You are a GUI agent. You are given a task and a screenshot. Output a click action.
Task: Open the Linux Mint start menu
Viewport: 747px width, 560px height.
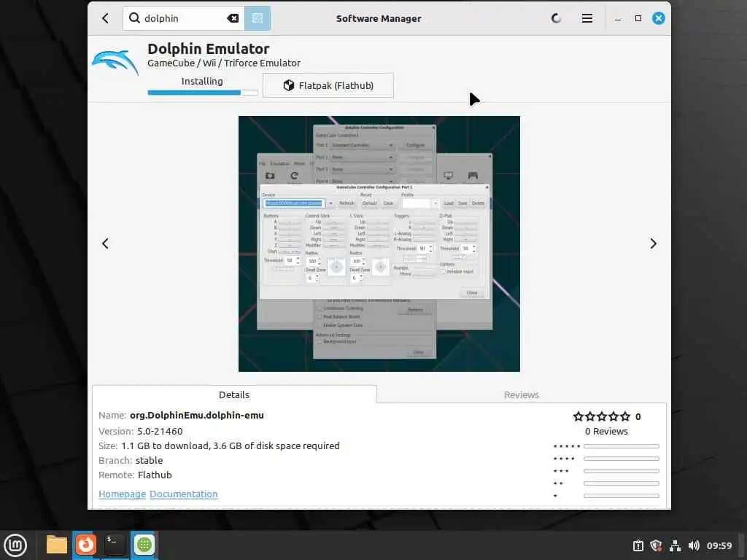click(x=15, y=545)
